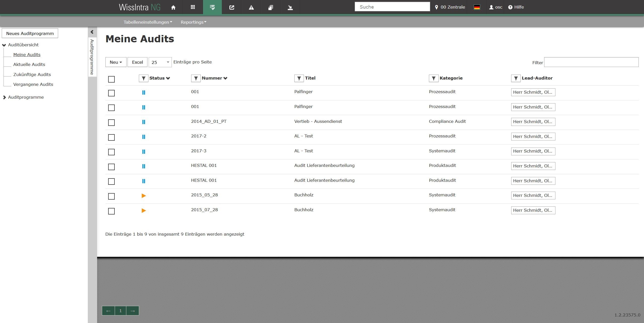Click the home icon in top navigation
Image resolution: width=644 pixels, height=323 pixels.
pyautogui.click(x=173, y=7)
